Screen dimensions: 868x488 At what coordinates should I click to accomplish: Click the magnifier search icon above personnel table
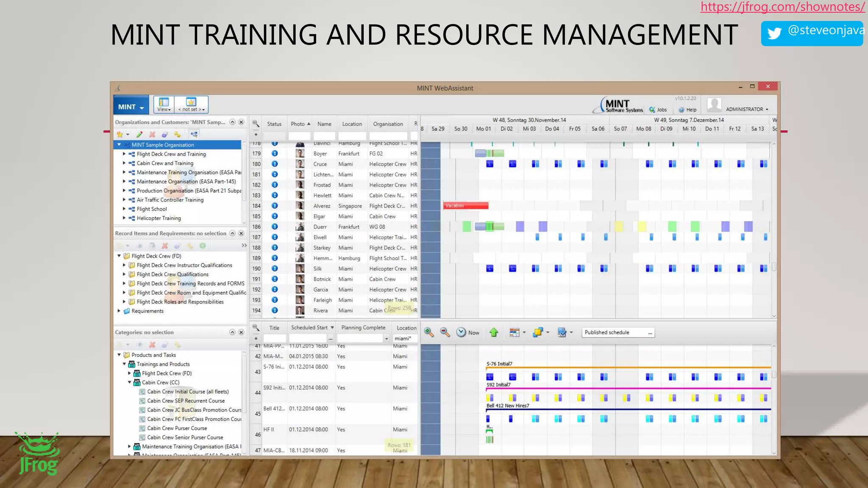click(x=256, y=124)
